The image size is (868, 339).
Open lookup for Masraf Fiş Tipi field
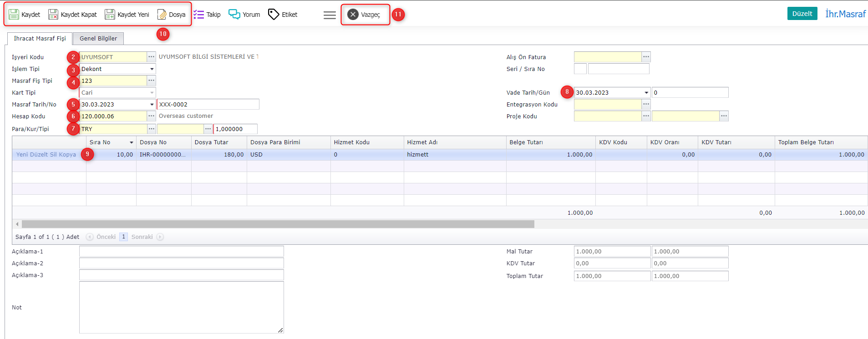(151, 81)
